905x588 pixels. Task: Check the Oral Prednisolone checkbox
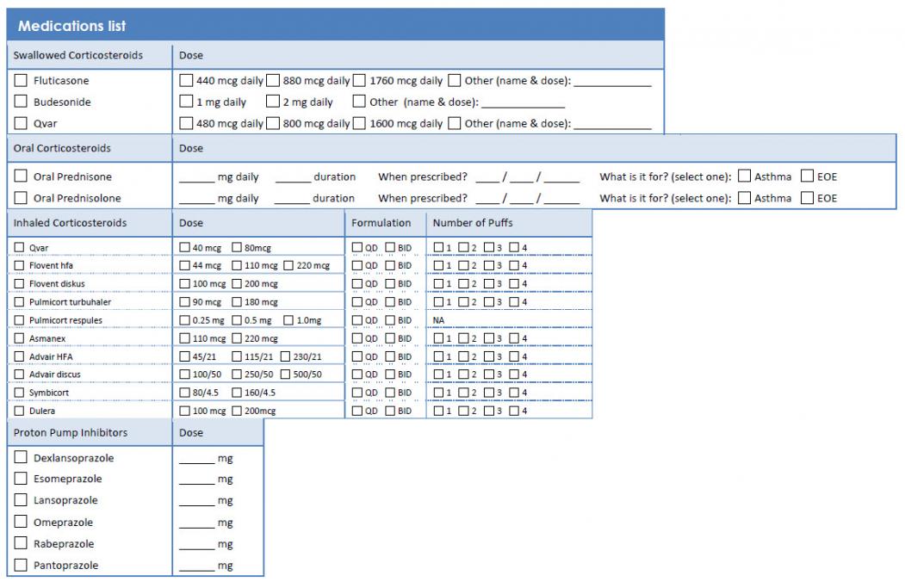pyautogui.click(x=21, y=198)
